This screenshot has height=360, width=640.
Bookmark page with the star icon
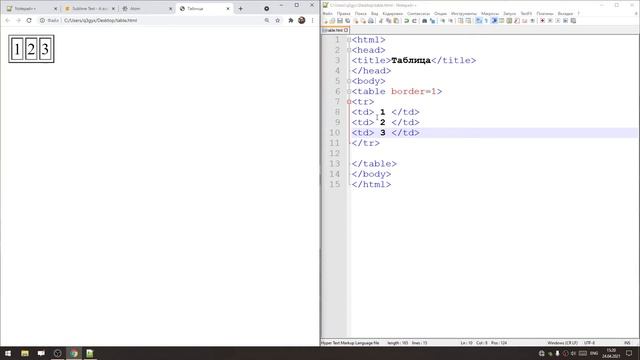pos(278,20)
